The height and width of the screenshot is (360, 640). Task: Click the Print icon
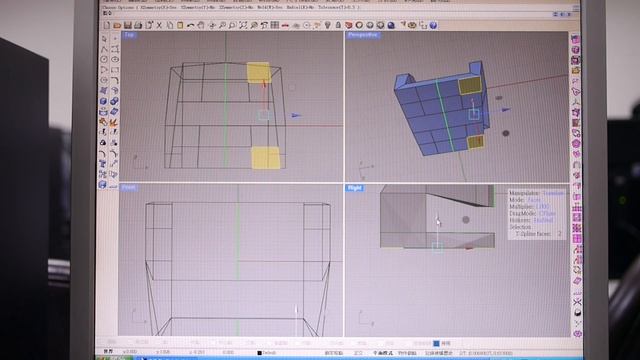[x=138, y=25]
